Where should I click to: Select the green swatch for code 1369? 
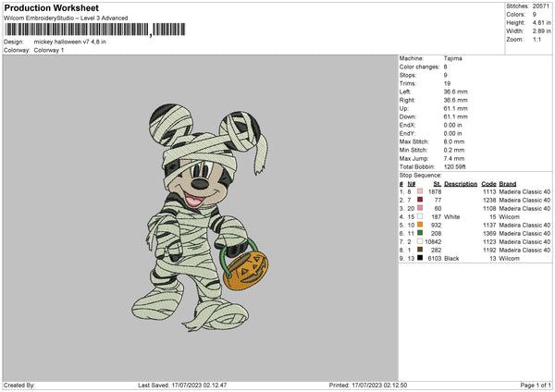[x=420, y=233]
